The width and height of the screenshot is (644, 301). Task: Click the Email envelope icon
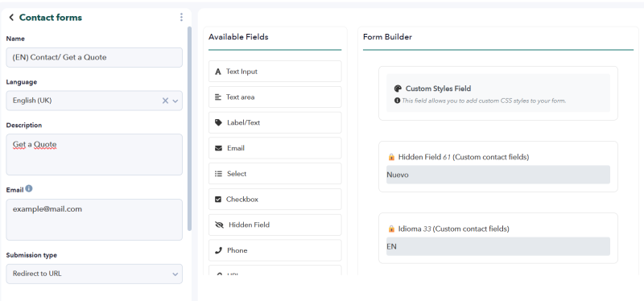[x=218, y=148]
